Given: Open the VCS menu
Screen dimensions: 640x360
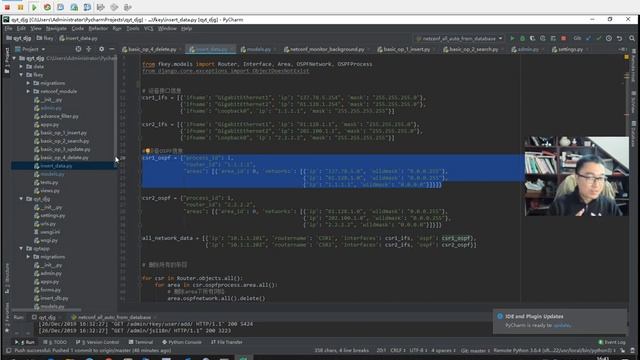Looking at the screenshot, I should [149, 29].
